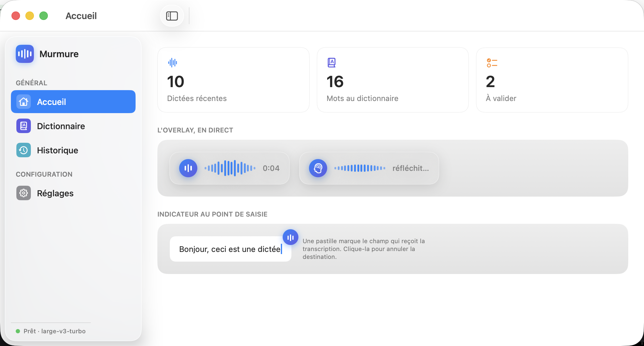Open the Dictionnaire section
This screenshot has height=346, width=644.
pyautogui.click(x=73, y=126)
